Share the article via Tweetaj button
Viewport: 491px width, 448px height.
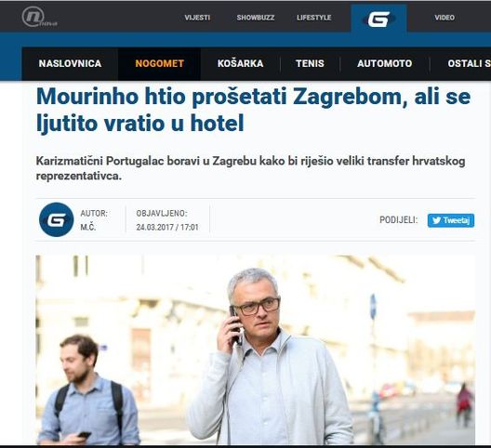(x=451, y=220)
